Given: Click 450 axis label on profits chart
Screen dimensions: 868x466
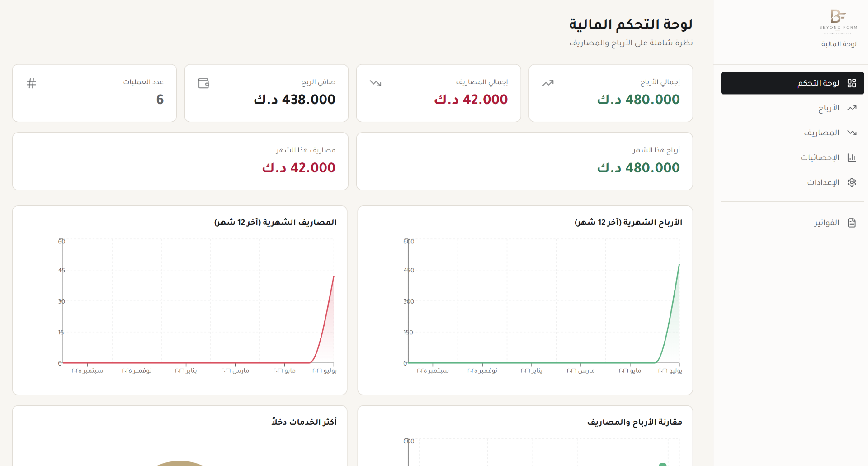Looking at the screenshot, I should pos(409,270).
